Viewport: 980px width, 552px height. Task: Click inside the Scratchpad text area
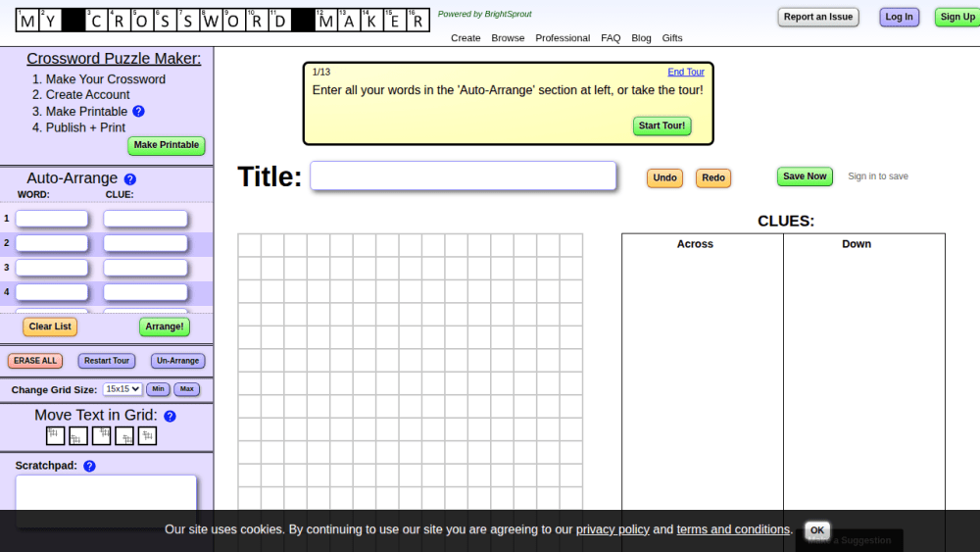click(106, 501)
